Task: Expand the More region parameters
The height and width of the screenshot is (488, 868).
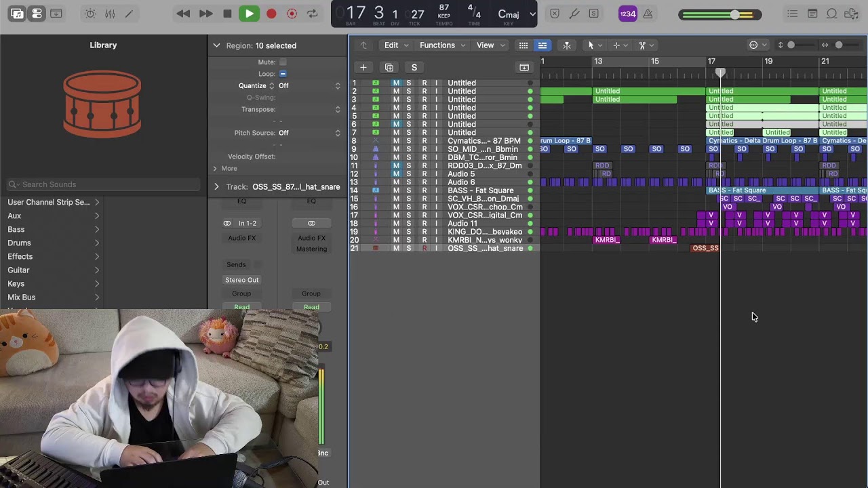Action: (215, 169)
